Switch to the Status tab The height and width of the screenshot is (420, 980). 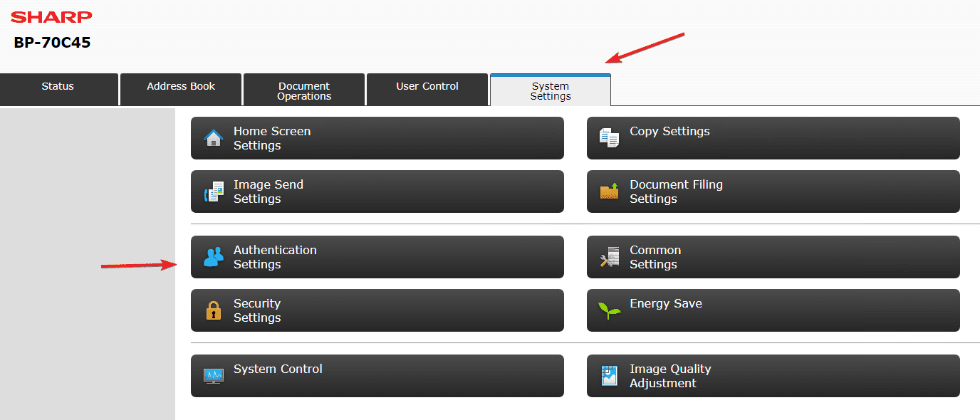click(58, 90)
